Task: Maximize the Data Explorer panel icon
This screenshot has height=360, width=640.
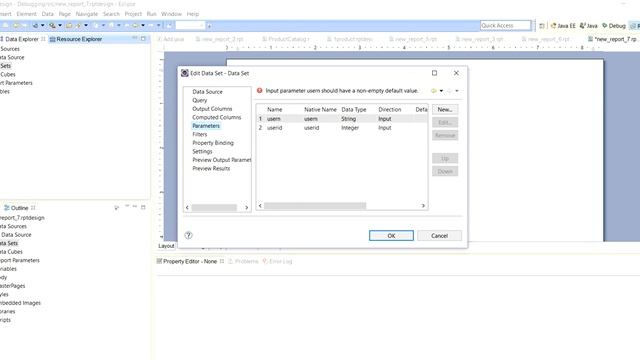Action: tap(143, 38)
